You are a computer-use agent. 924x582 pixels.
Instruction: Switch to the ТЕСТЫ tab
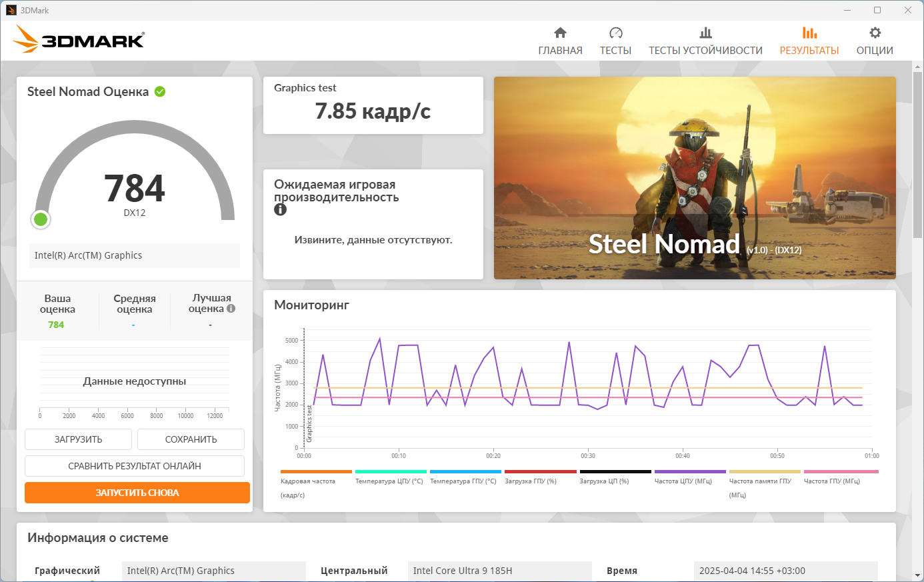tap(615, 41)
